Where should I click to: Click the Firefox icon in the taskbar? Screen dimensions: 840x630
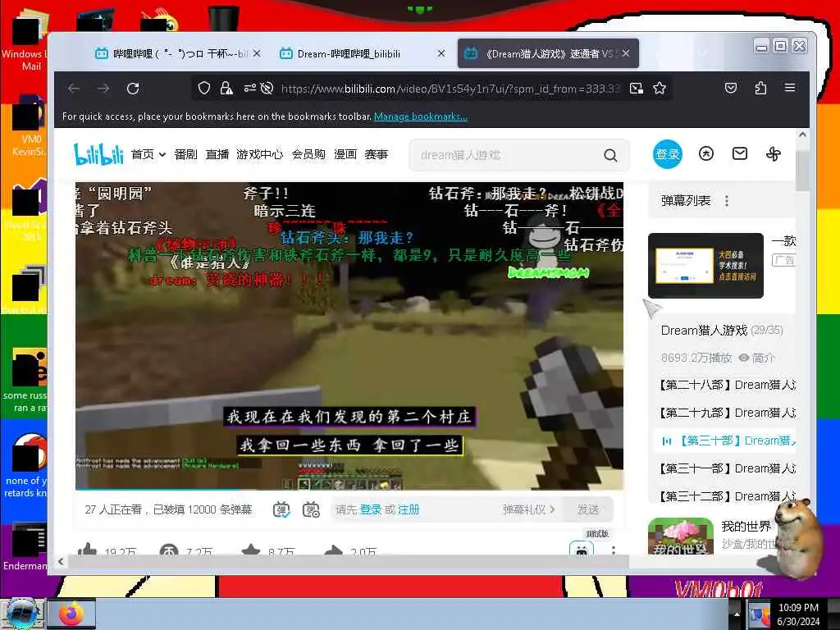click(72, 614)
